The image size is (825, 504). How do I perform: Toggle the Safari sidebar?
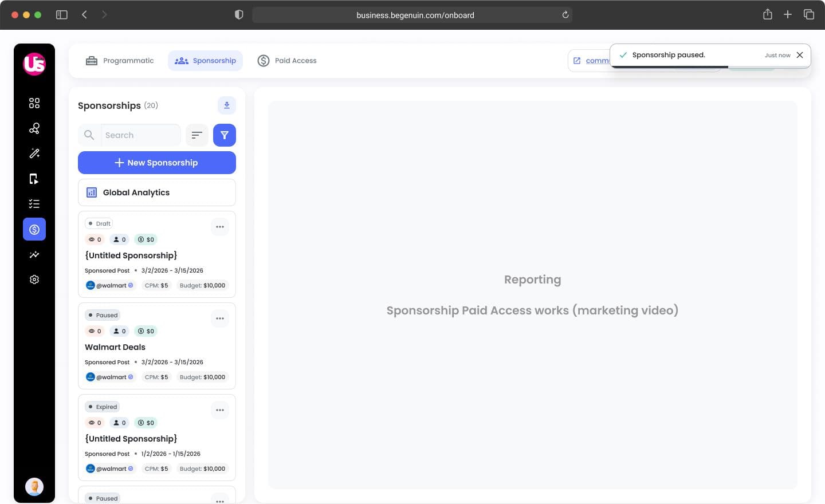62,15
